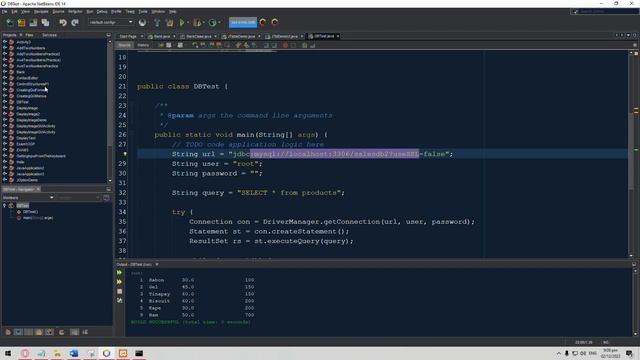Screen dimensions: 640x360
Task: Switch to the Files panel tab
Action: tap(29, 35)
